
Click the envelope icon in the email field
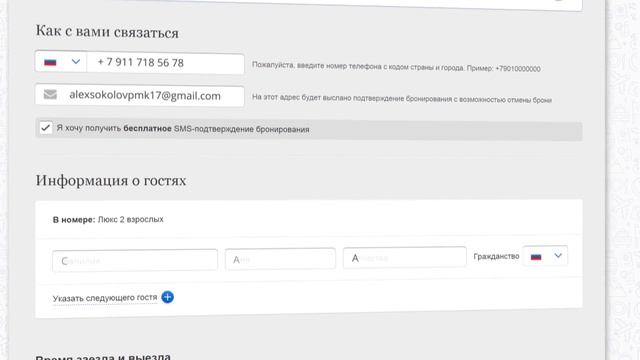coord(50,95)
